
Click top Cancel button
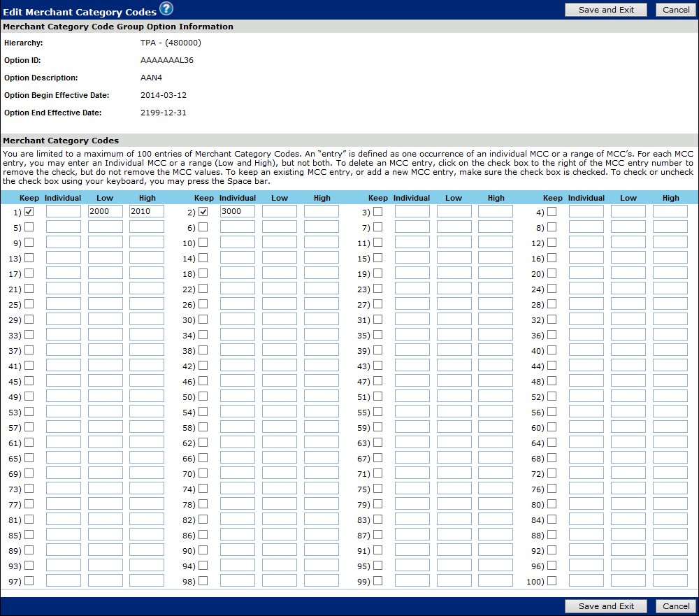(x=676, y=10)
